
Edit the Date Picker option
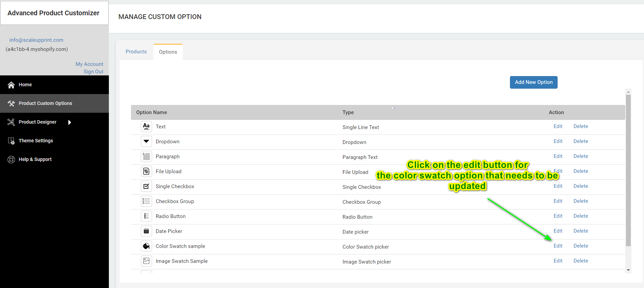(558, 231)
